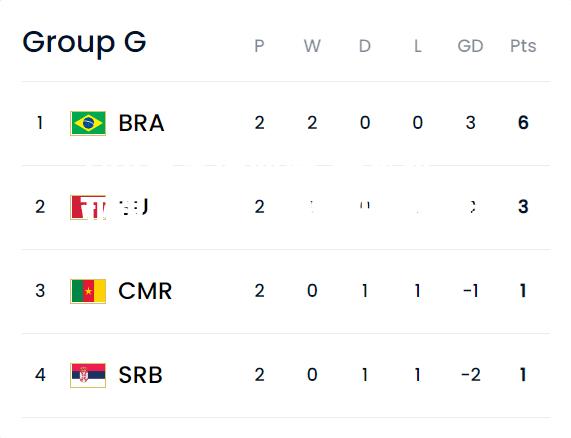Select the second-place team's 3 points
Image resolution: width=571 pixels, height=438 pixels.
(x=523, y=207)
